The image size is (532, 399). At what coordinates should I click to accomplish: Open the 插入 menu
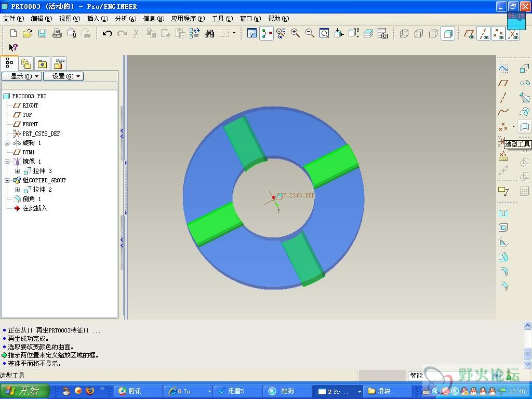(98, 19)
